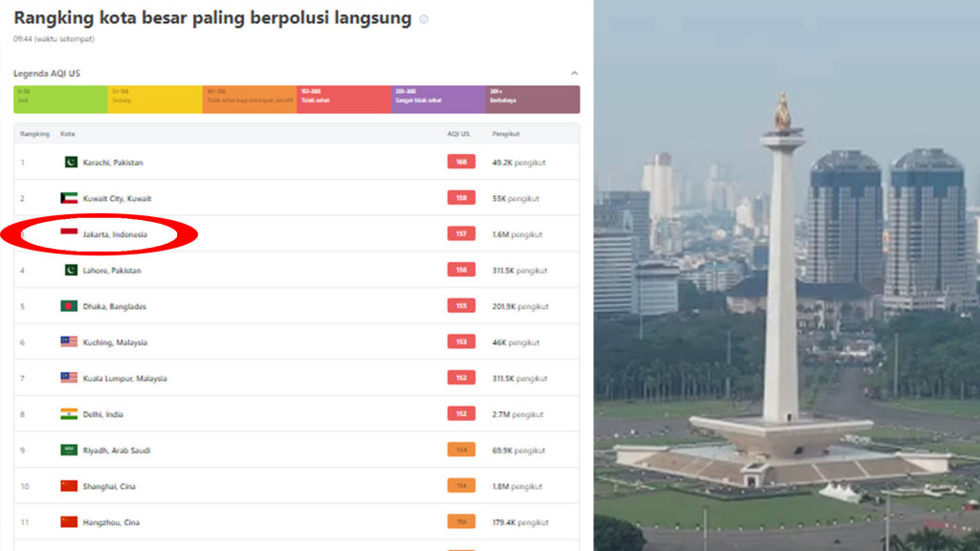Click the Bangladesh flag next to Dhaka
This screenshot has height=551, width=980.
point(69,306)
